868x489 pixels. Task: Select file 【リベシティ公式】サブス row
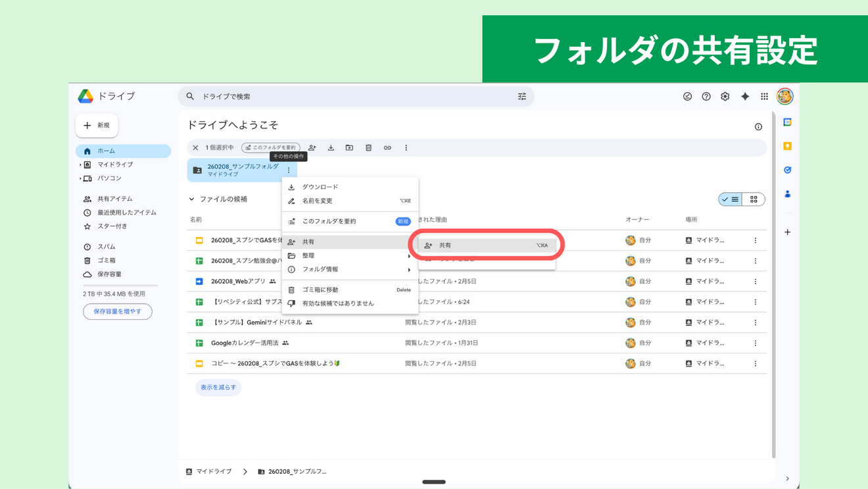click(477, 302)
